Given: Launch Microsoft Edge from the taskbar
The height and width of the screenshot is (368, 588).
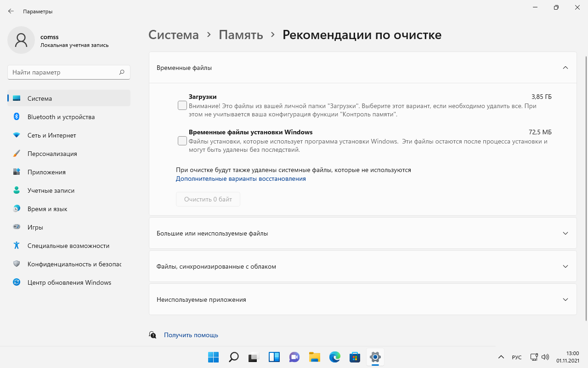Looking at the screenshot, I should (334, 357).
